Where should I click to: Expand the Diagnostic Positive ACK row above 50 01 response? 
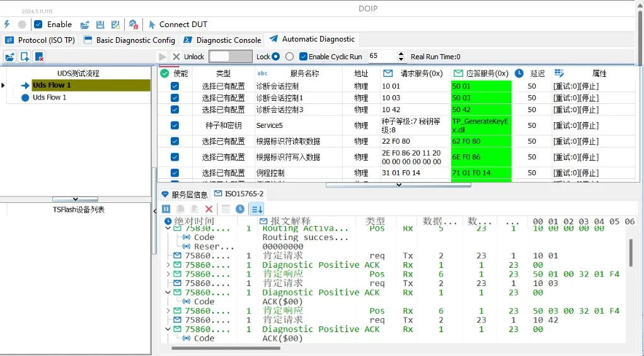[x=168, y=265]
